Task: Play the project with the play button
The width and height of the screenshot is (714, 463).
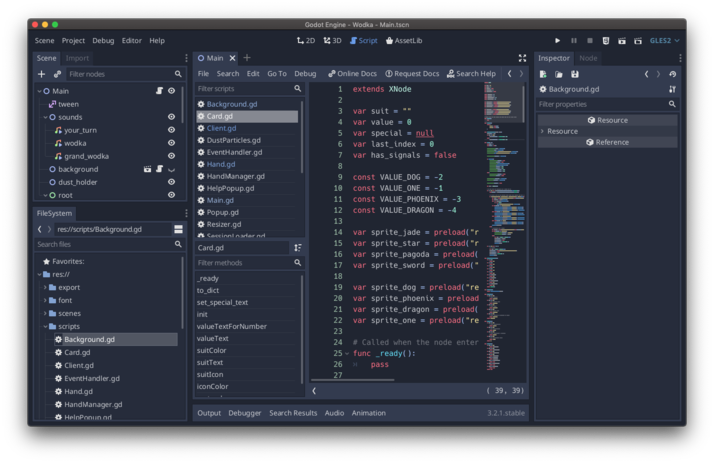Action: point(557,41)
